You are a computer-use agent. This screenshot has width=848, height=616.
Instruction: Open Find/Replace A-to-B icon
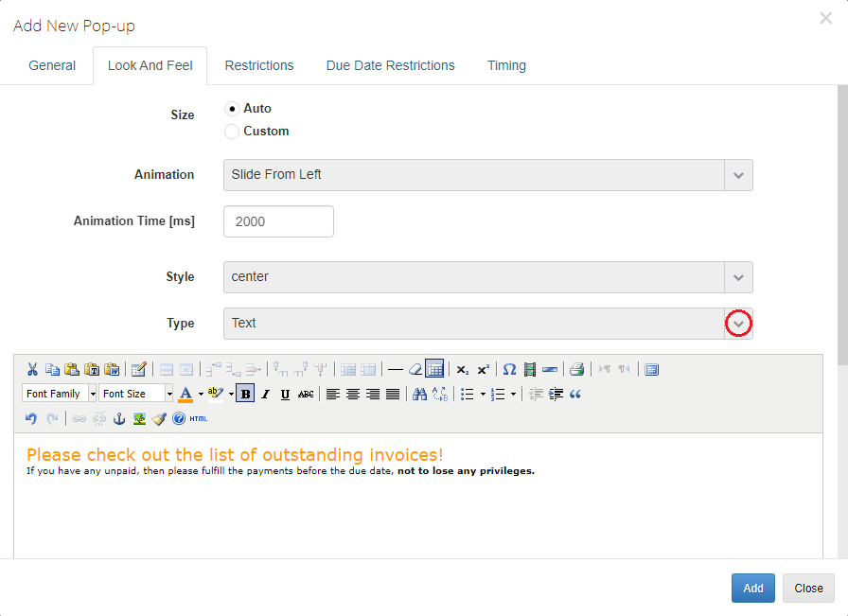pyautogui.click(x=440, y=395)
